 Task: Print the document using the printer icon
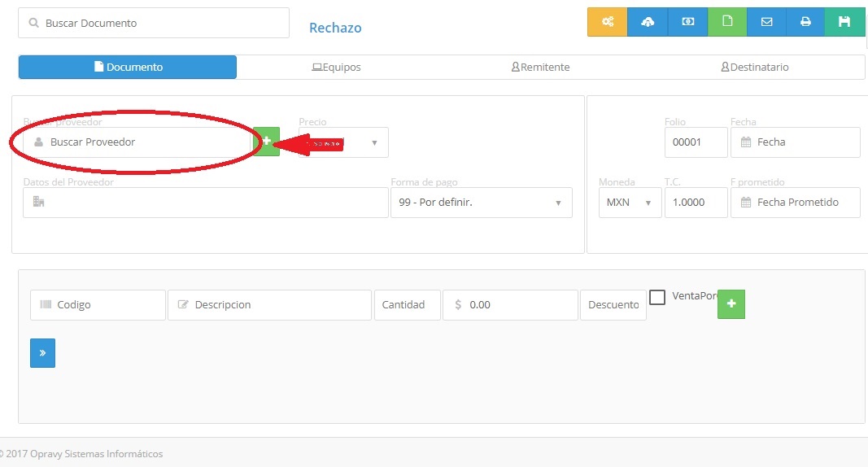tap(805, 22)
